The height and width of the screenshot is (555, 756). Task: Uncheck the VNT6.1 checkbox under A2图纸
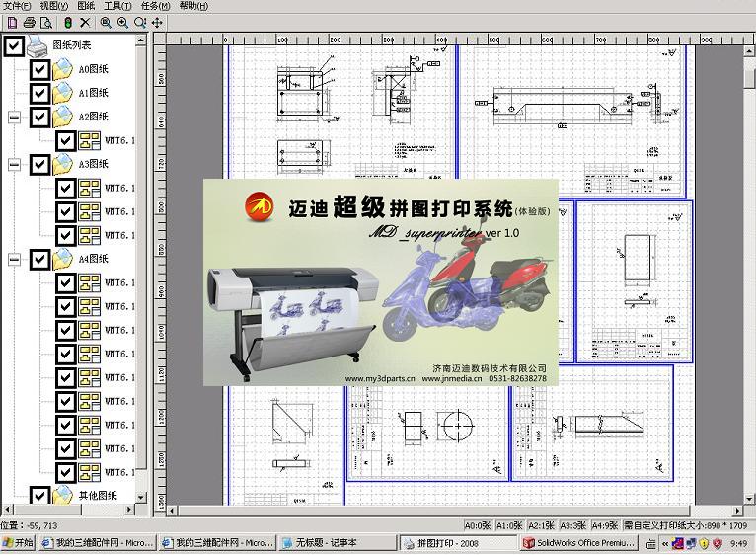click(65, 141)
